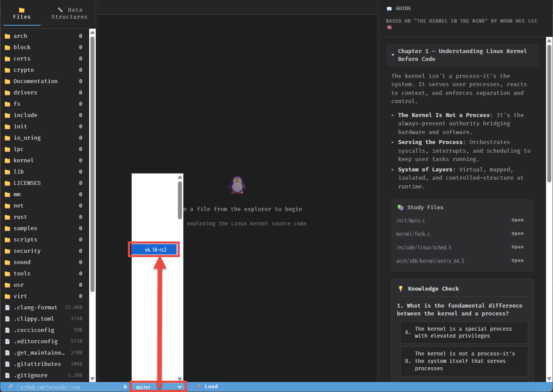Click the Knowledge Check lightbulb icon
553x392 pixels.
pos(401,289)
